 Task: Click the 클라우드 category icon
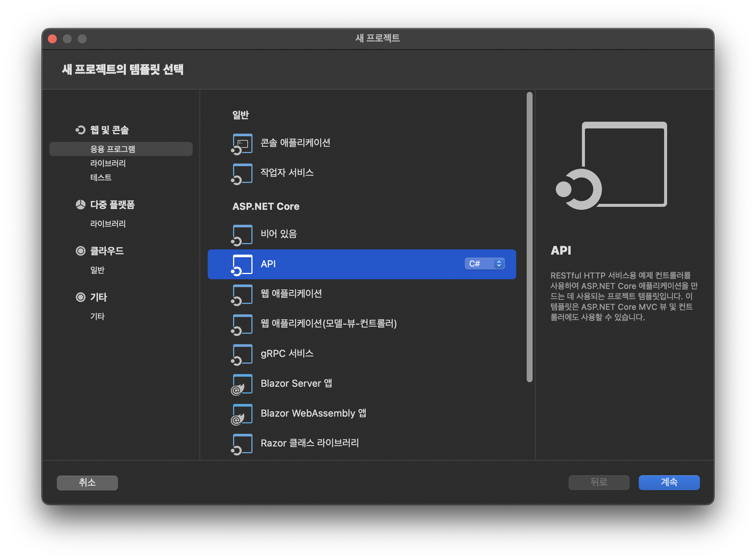click(x=80, y=251)
